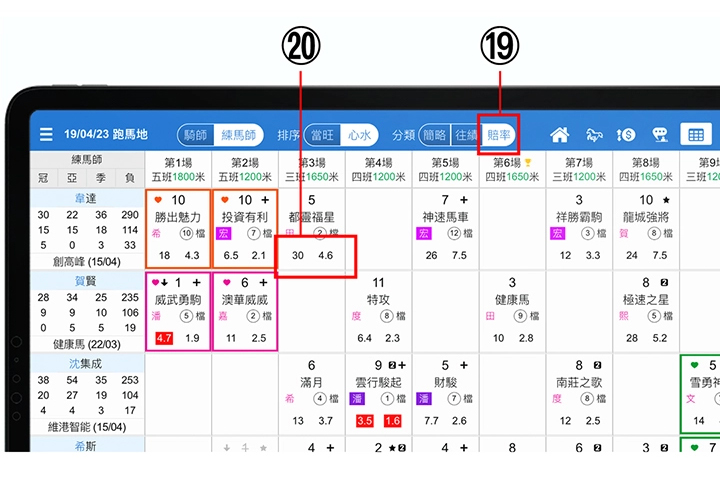Viewport: 720px width, 480px height.
Task: Open trainer 韋達
Action: coord(86,198)
